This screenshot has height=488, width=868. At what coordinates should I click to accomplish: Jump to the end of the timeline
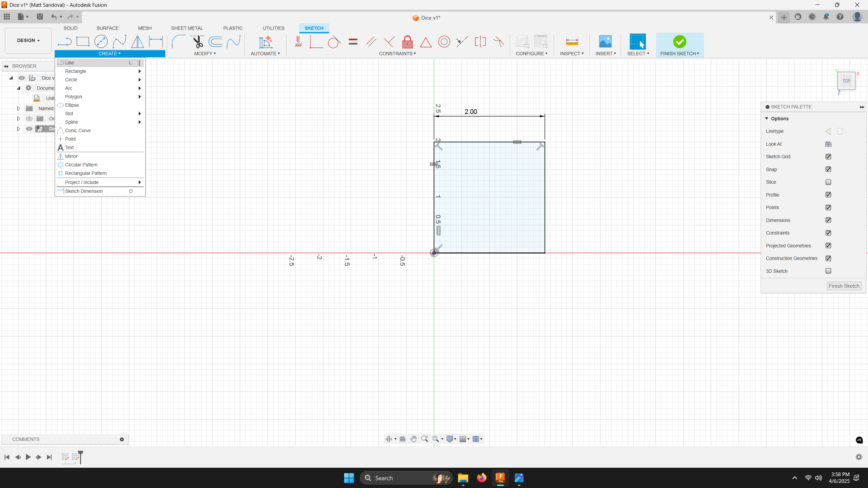[49, 457]
